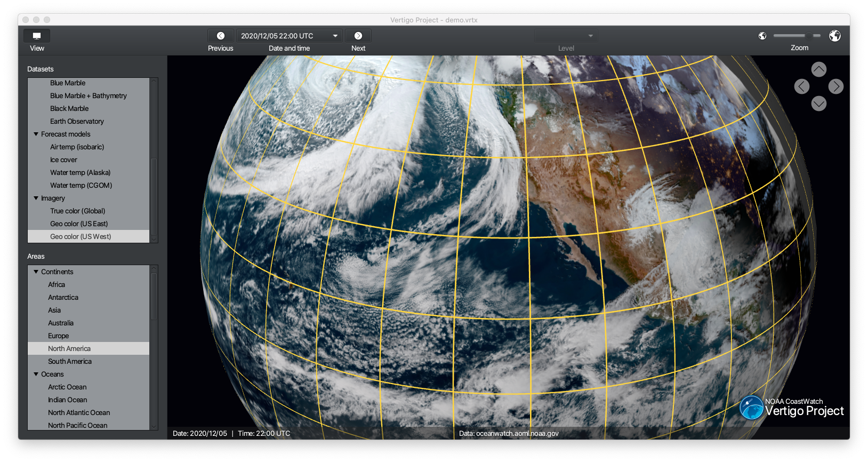The width and height of the screenshot is (868, 462).
Task: Advance to the next time step
Action: pos(358,36)
